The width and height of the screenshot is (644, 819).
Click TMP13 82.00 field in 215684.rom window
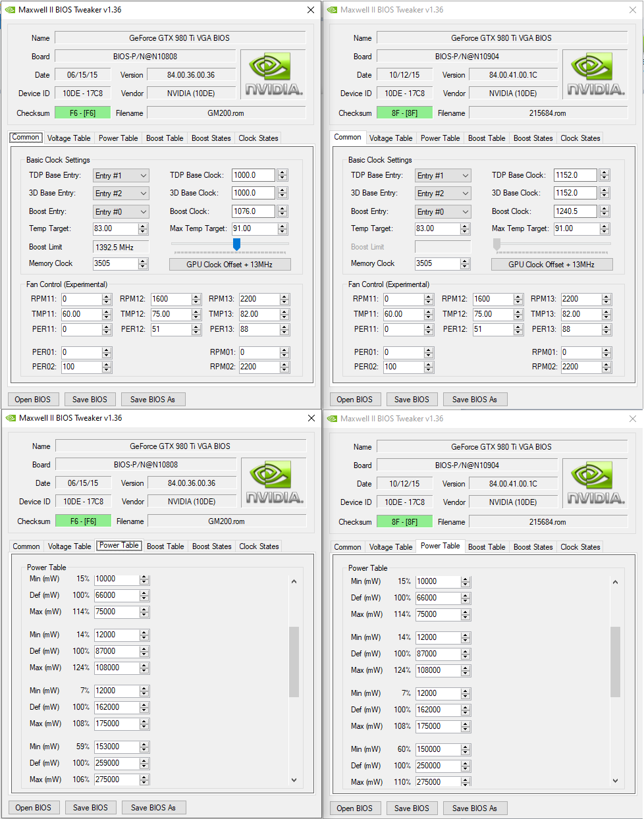581,314
